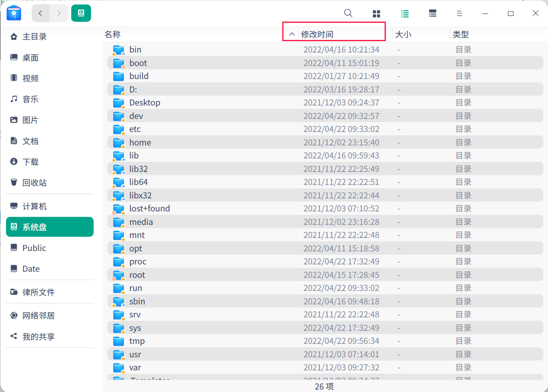The image size is (548, 392).
Task: Select the lib64 folder icon
Action: (x=119, y=182)
